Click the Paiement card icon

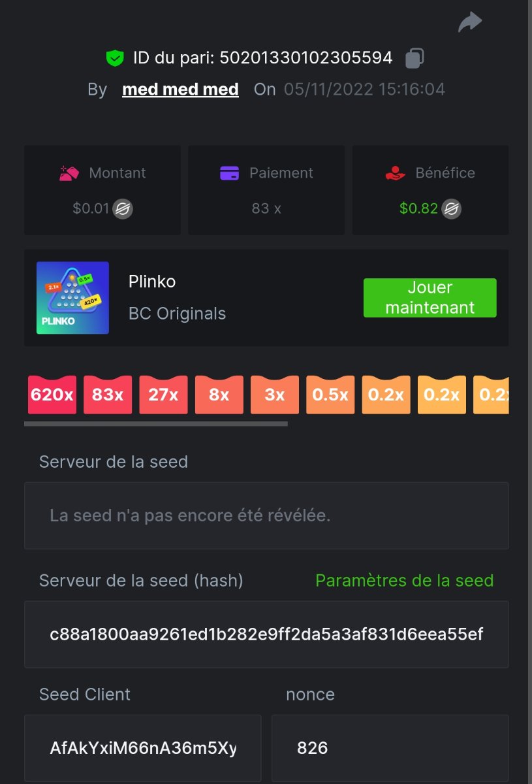click(230, 173)
